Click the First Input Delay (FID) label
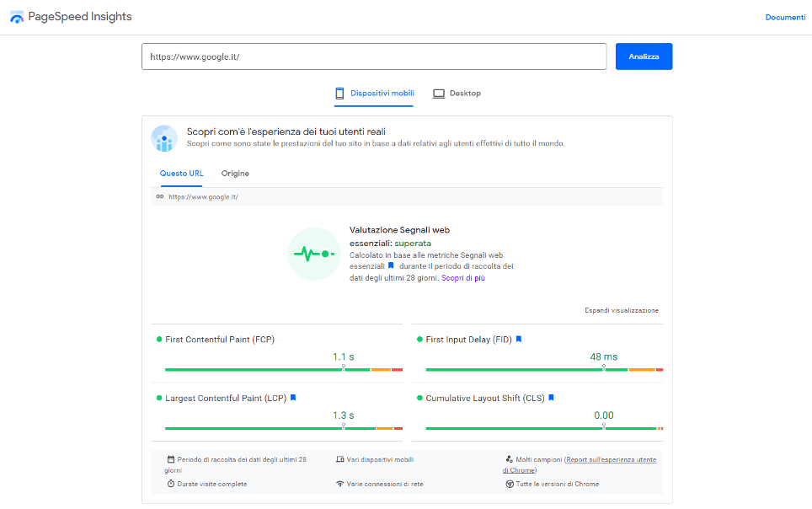 468,340
